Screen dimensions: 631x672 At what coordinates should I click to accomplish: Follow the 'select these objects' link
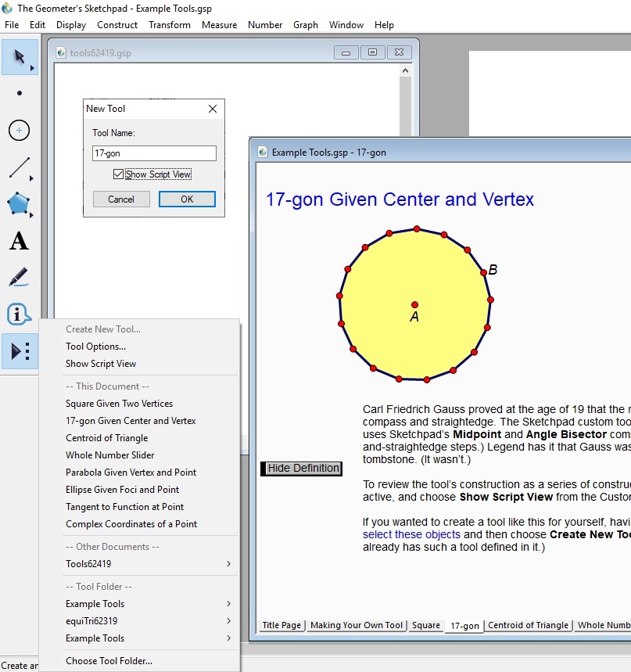coord(411,534)
